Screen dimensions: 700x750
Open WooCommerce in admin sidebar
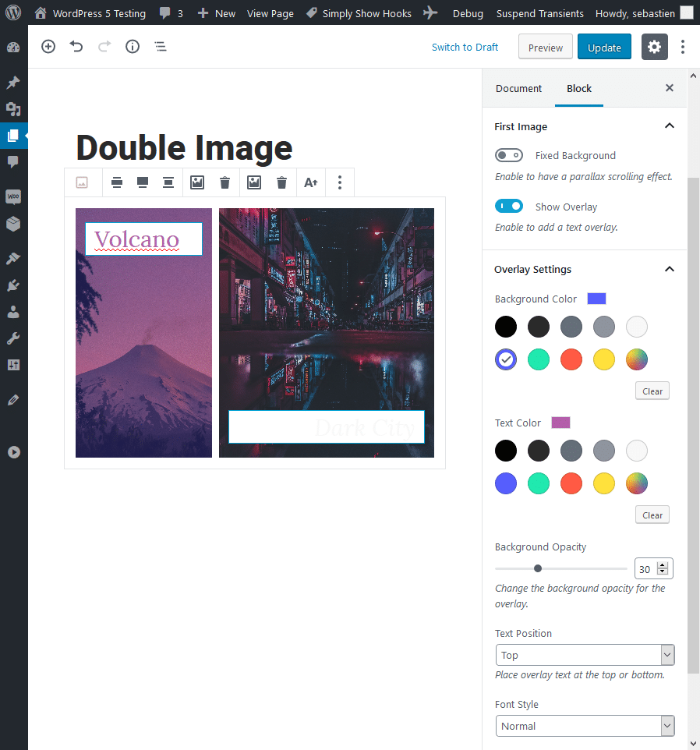pos(13,196)
